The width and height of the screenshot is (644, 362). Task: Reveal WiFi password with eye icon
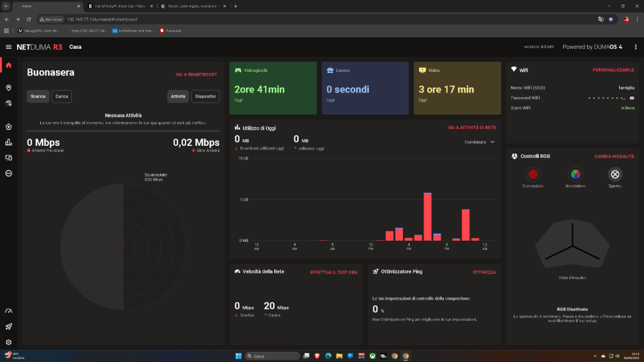(632, 98)
